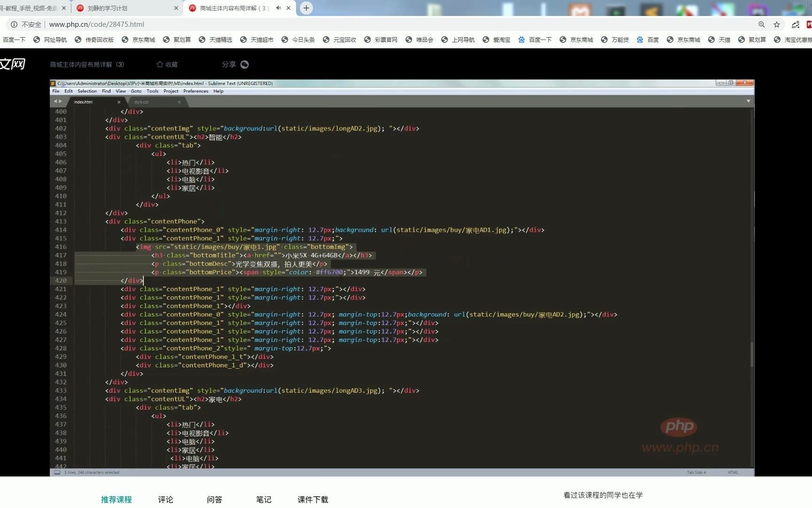
Task: Open the 万能贷 bookmark
Action: (615, 40)
